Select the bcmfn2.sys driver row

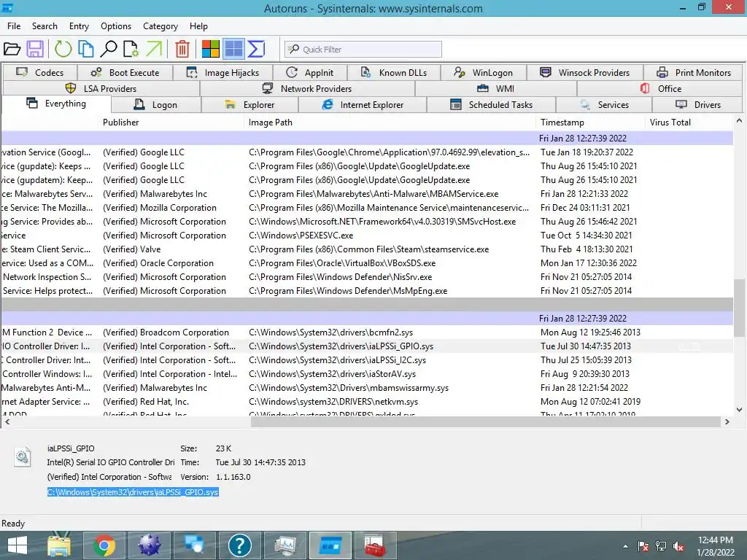(367, 332)
